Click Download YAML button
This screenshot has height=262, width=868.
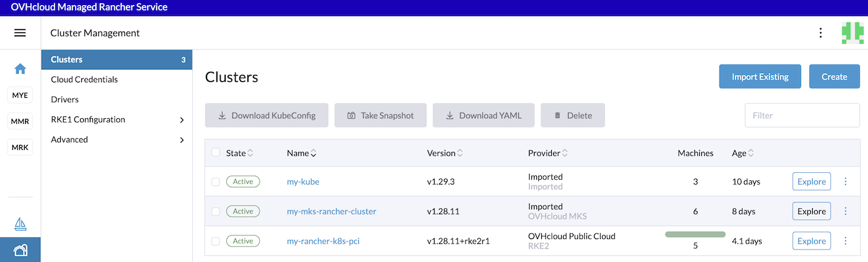[x=484, y=115]
